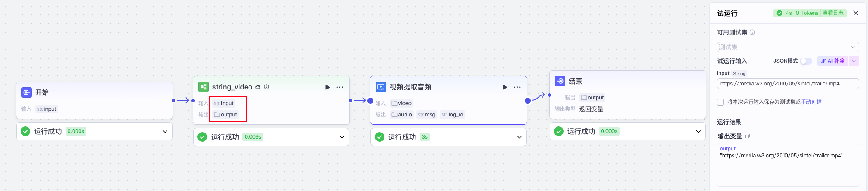Check 将本次运行输入保存为测试集 checkbox
This screenshot has width=868, height=191.
pyautogui.click(x=720, y=102)
